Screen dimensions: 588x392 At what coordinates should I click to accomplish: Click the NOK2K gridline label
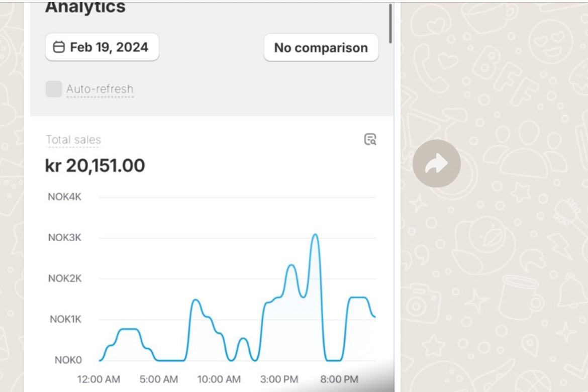click(64, 278)
